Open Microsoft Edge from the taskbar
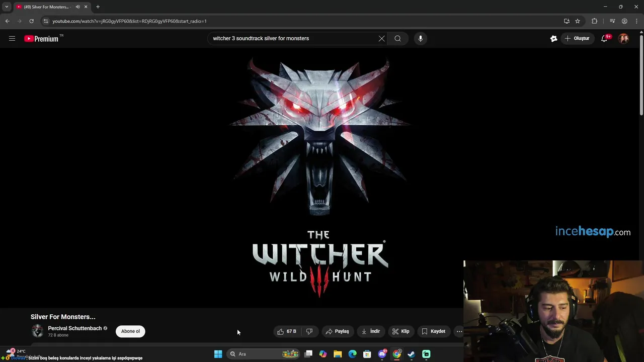644x362 pixels. 352,354
